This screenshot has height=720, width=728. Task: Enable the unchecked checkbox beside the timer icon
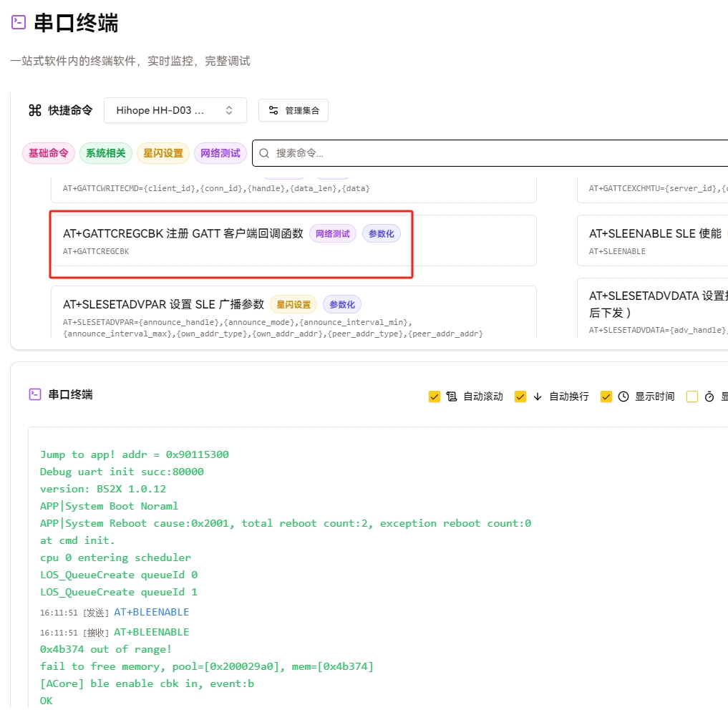691,397
